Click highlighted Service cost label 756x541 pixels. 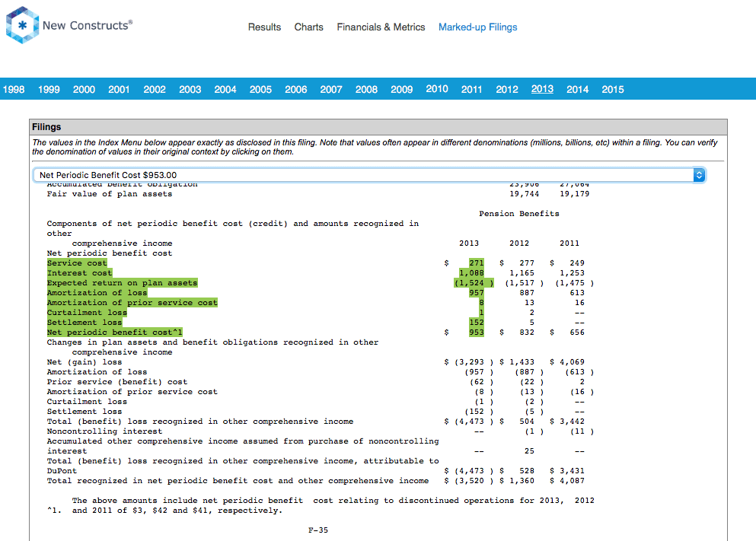tap(77, 263)
